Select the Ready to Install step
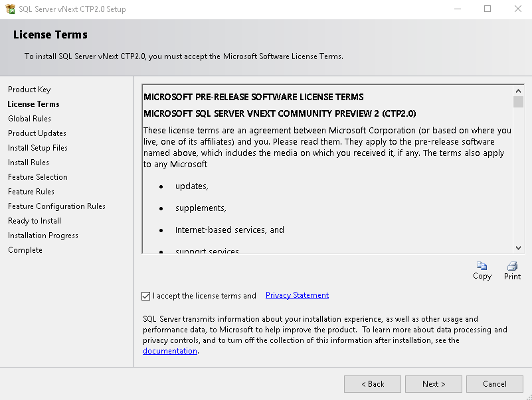532x400 pixels. [x=34, y=221]
